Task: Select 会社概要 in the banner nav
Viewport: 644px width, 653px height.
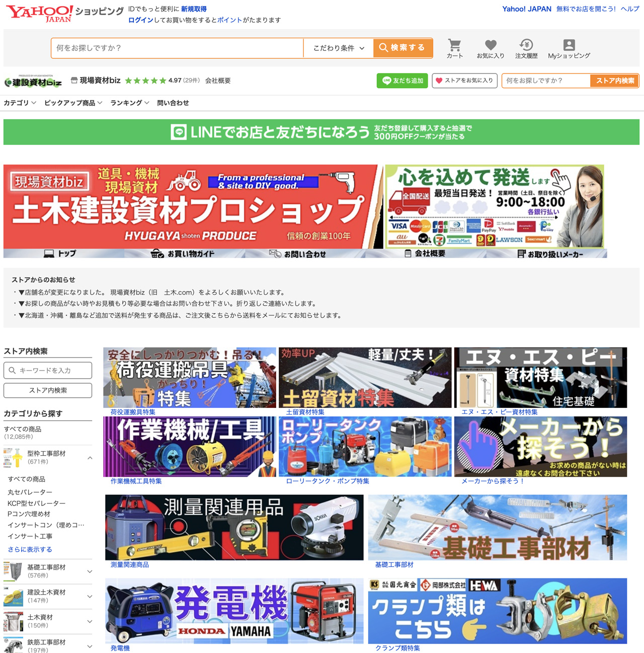Action: pos(426,254)
